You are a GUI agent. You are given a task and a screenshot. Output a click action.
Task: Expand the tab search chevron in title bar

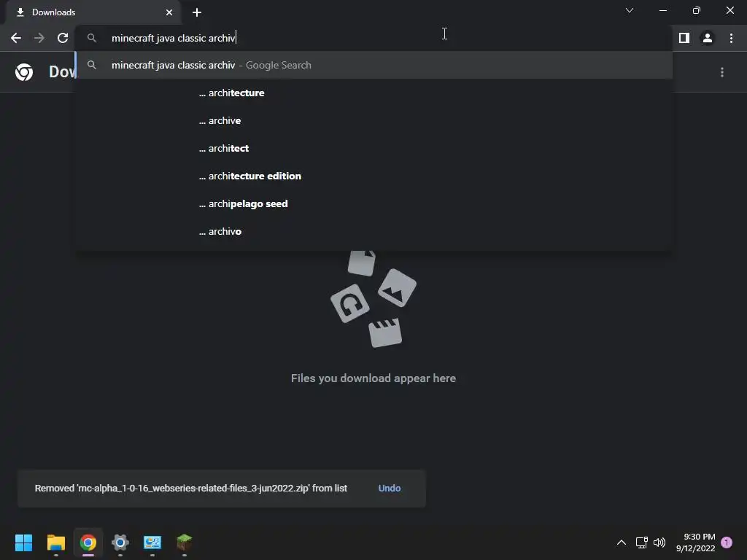pyautogui.click(x=630, y=10)
